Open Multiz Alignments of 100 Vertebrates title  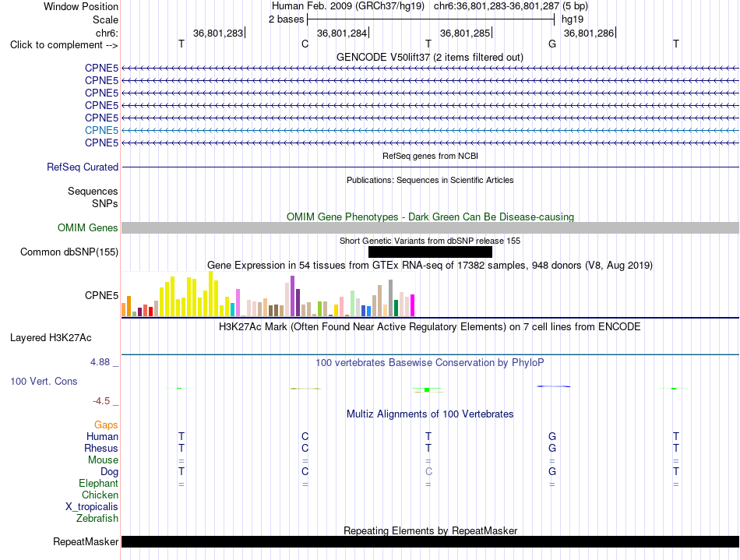pyautogui.click(x=430, y=414)
